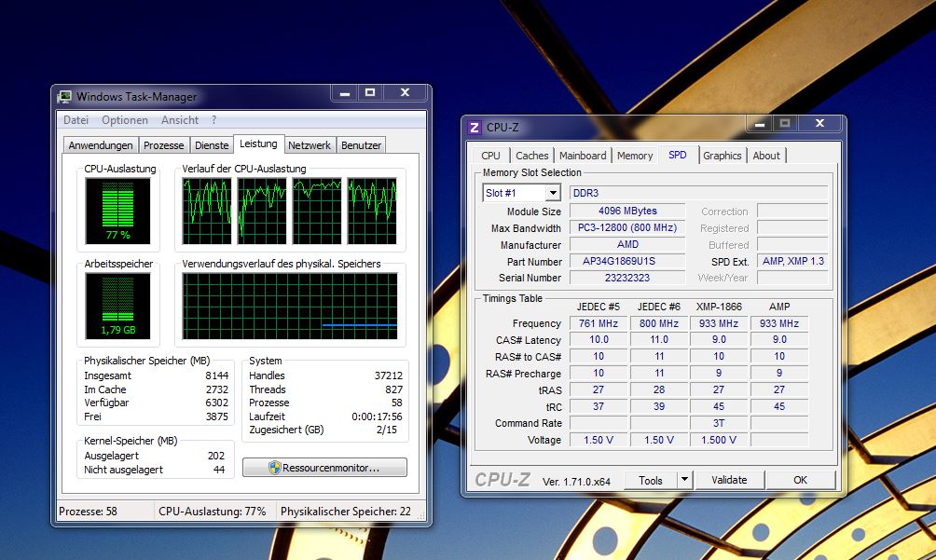Open the Mainboard tab in CPU-Z
The width and height of the screenshot is (936, 560).
point(583,156)
